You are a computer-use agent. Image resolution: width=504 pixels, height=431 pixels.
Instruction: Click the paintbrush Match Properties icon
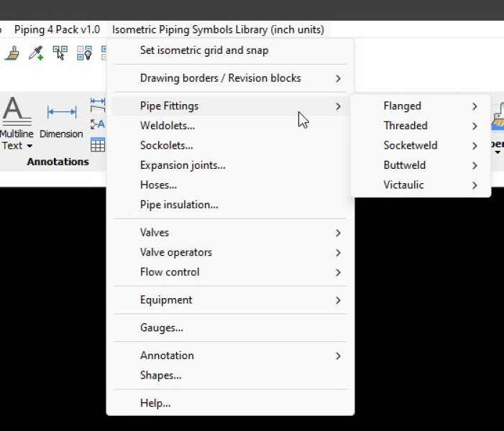[12, 53]
